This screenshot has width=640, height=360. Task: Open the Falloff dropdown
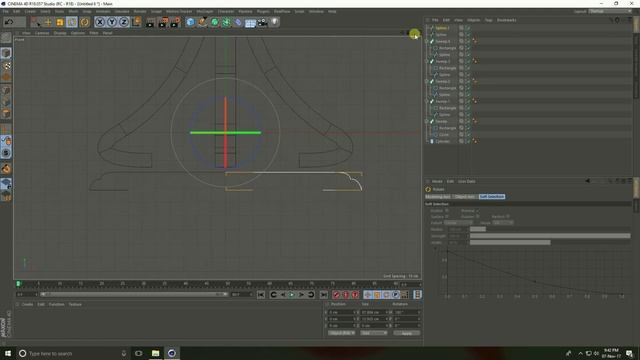pyautogui.click(x=458, y=223)
